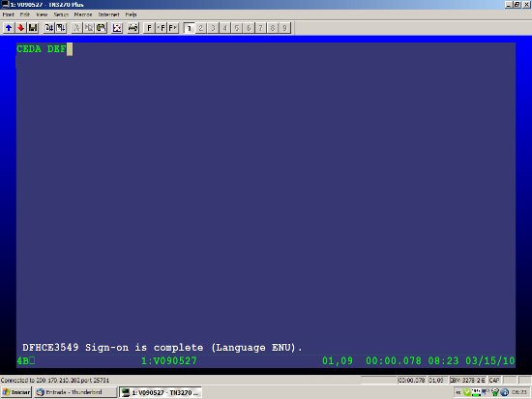Select session tab 1 in the toolbar
This screenshot has width=532, height=399.
click(x=190, y=28)
